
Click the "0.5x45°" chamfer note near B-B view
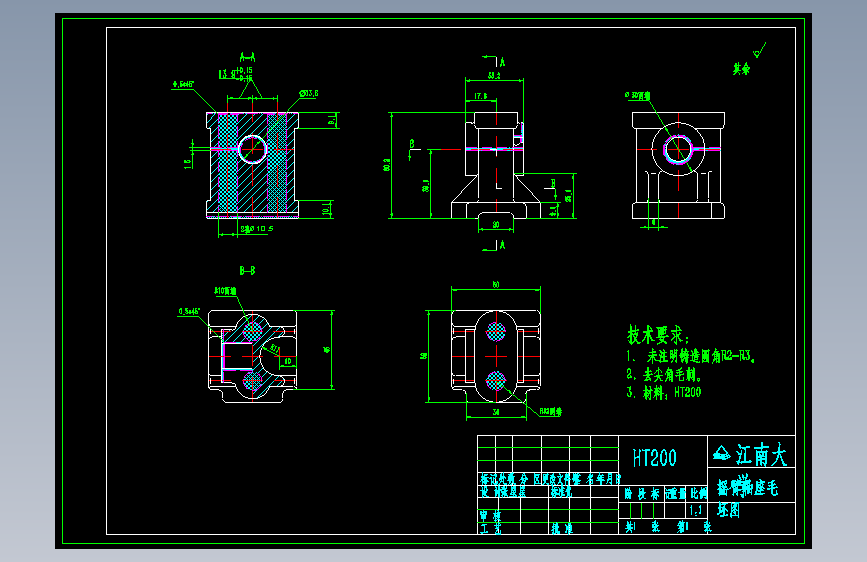(189, 311)
